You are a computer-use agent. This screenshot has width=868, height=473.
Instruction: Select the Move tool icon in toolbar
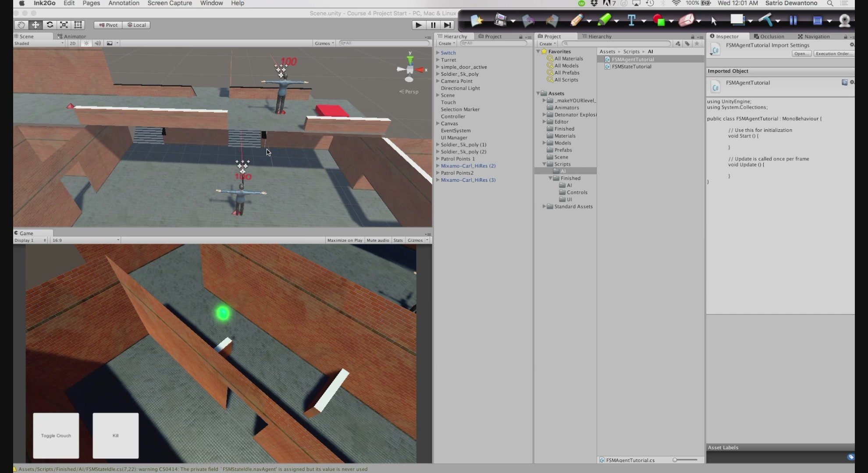pyautogui.click(x=36, y=25)
